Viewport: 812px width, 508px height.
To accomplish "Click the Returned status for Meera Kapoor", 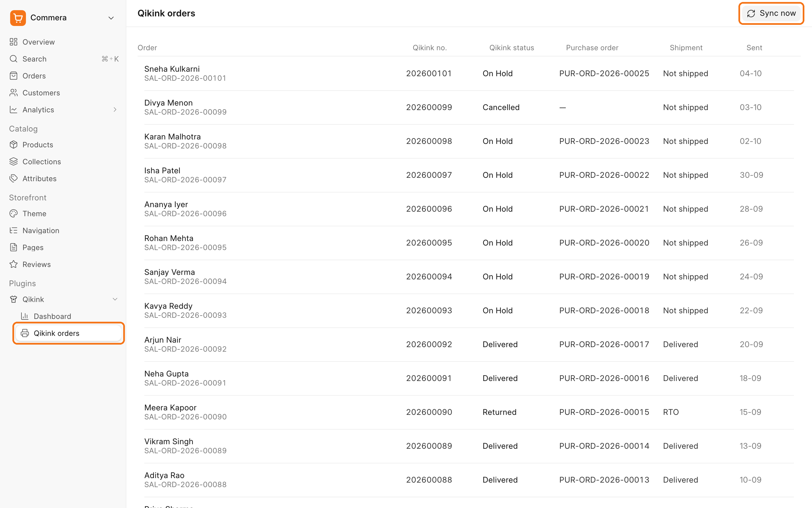I will click(499, 412).
